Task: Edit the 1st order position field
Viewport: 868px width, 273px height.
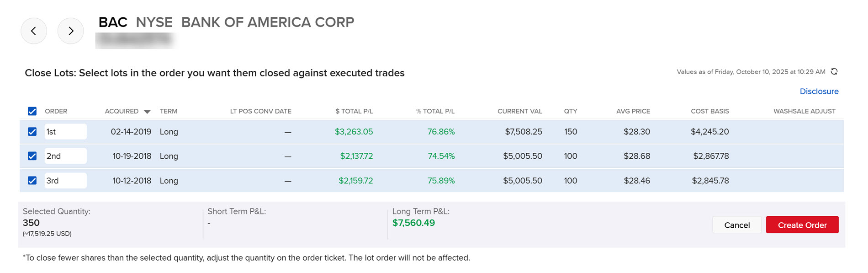Action: click(x=65, y=132)
